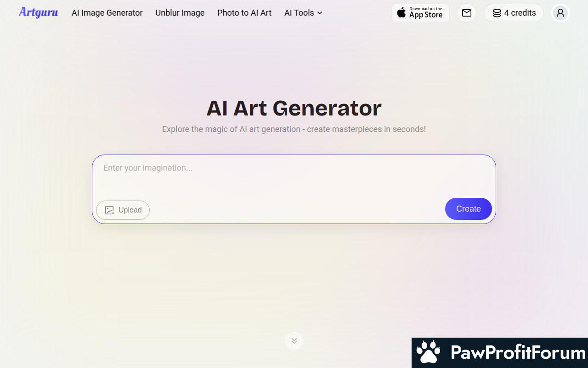This screenshot has width=588, height=368.
Task: Focus the Enter your imagination prompt field
Action: [294, 177]
